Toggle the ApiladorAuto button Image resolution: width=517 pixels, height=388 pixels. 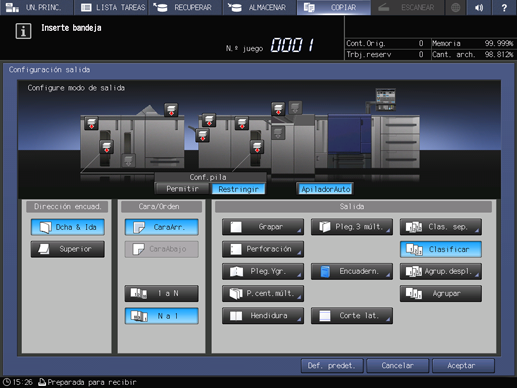[325, 189]
